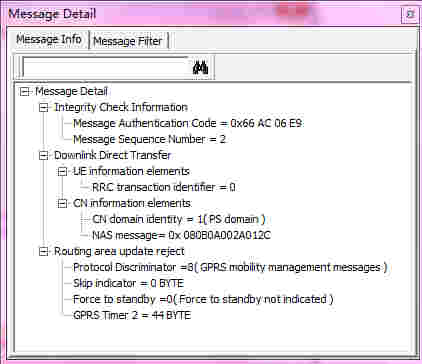
Task: Collapse the Message Detail root node
Action: (x=24, y=91)
